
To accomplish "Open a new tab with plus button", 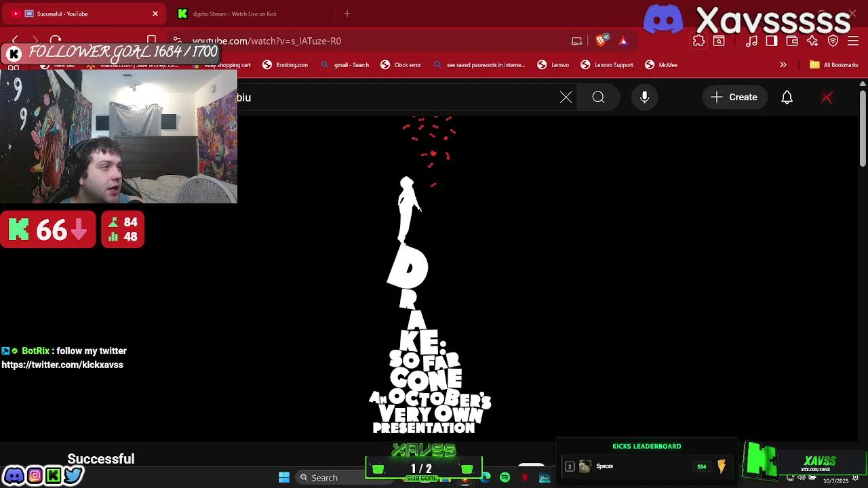I will (x=347, y=14).
